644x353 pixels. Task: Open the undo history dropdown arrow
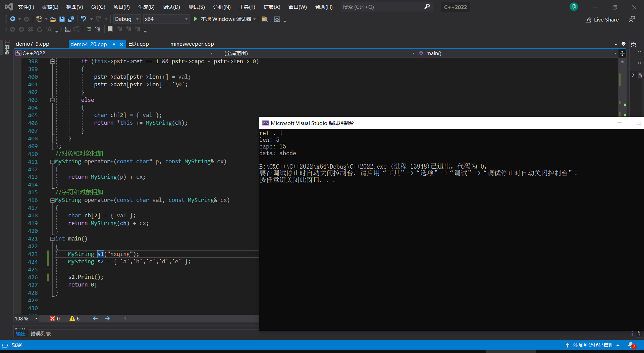coord(91,19)
